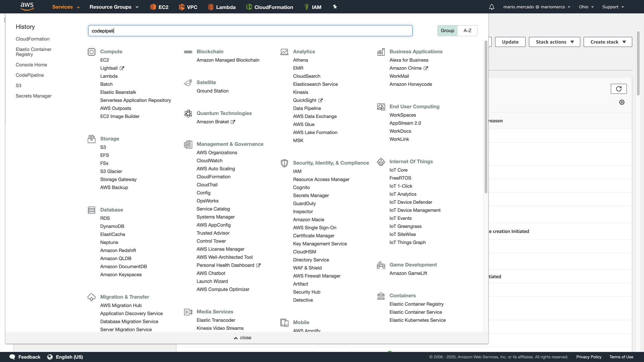Viewport: 644px width, 362px height.
Task: Click the Compute category icon
Action: pos(92,52)
